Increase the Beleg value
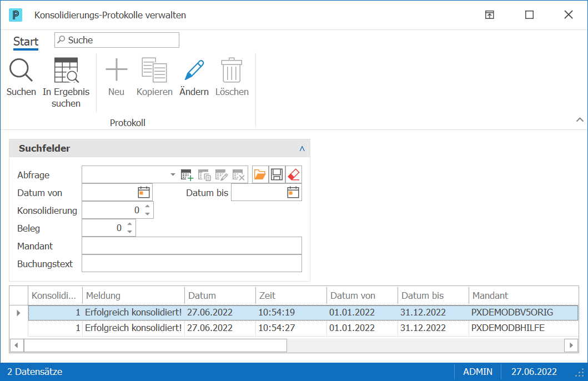This screenshot has height=381, width=588. tap(130, 224)
